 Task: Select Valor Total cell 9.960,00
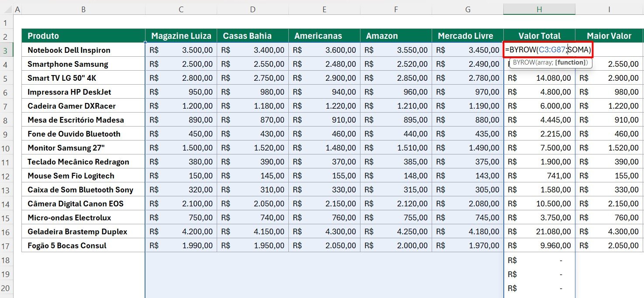click(539, 245)
